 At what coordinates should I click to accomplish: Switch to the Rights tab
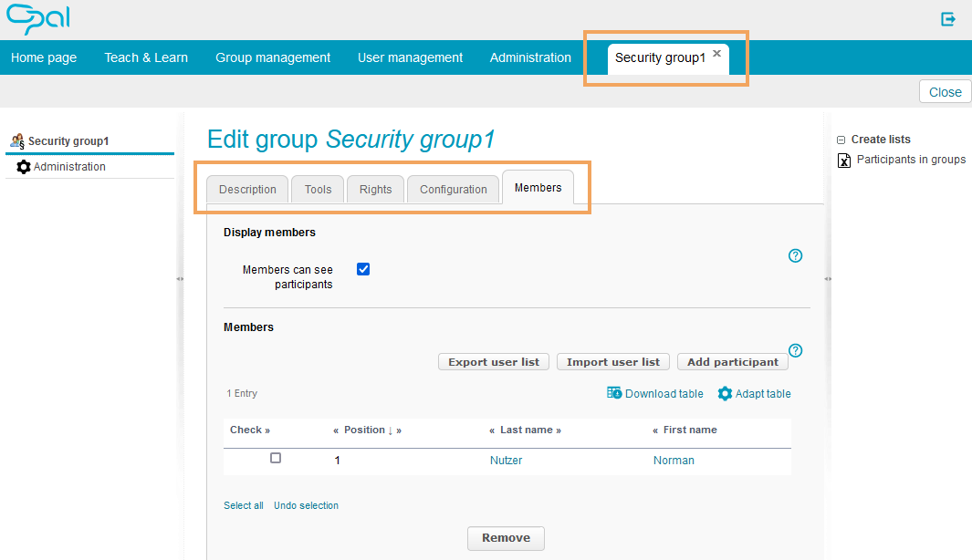pos(375,189)
